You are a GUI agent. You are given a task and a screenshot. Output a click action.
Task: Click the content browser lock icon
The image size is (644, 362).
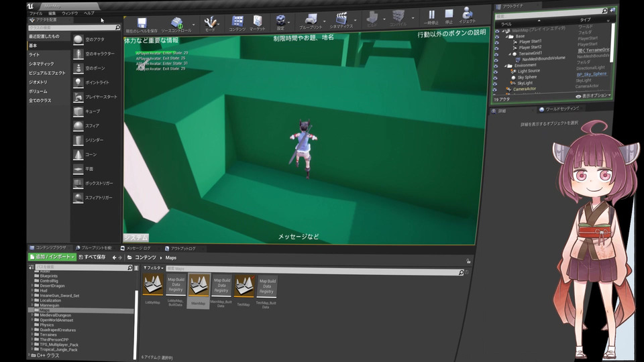(x=468, y=261)
